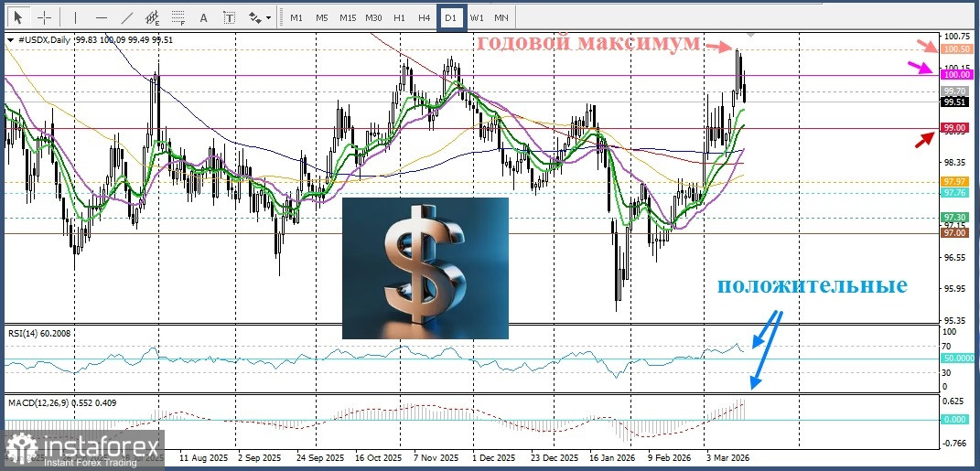Switch chart to MN monthly timeframe
The height and width of the screenshot is (471, 980).
[x=501, y=17]
